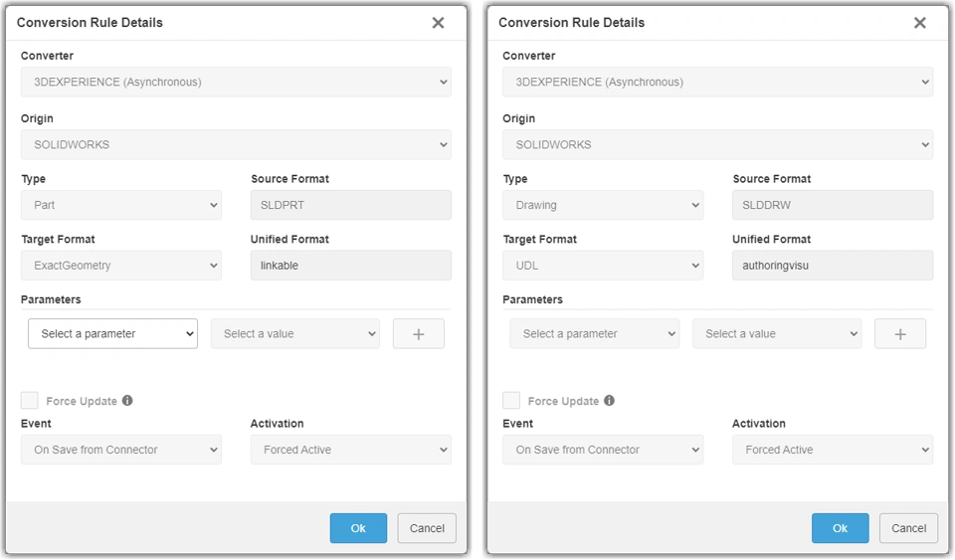Click Force Update info icon in right dialog
Image resolution: width=955 pixels, height=560 pixels.
(x=609, y=401)
